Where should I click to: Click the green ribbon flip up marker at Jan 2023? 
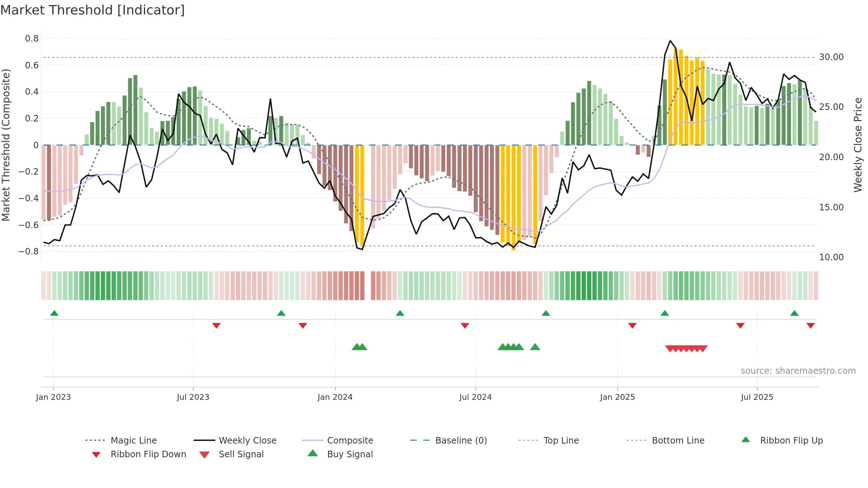coord(54,313)
